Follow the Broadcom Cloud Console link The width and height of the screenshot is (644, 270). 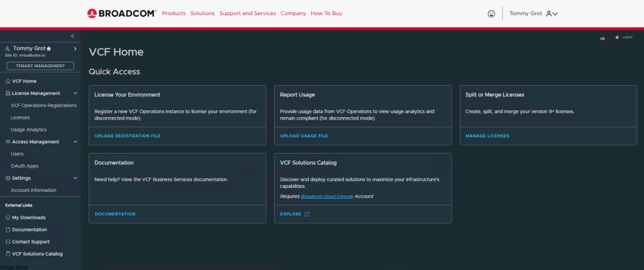[327, 197]
